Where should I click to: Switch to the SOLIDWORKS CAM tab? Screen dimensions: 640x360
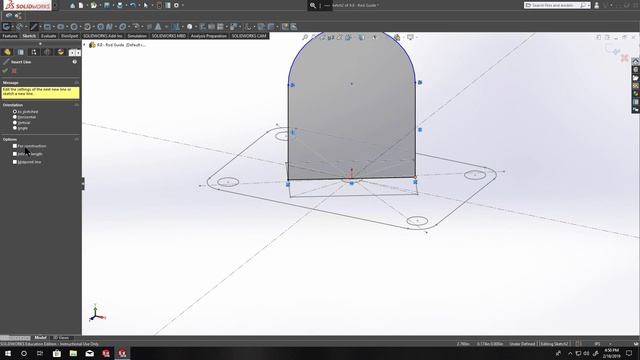[249, 36]
